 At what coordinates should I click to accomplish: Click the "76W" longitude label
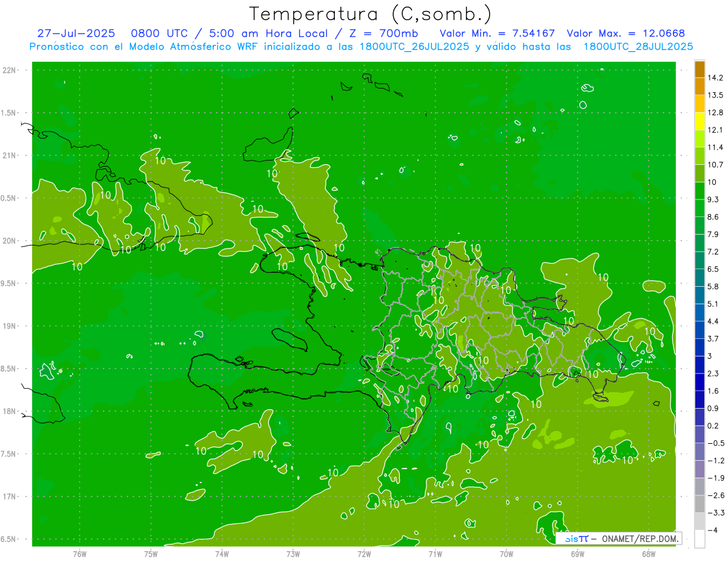point(79,554)
